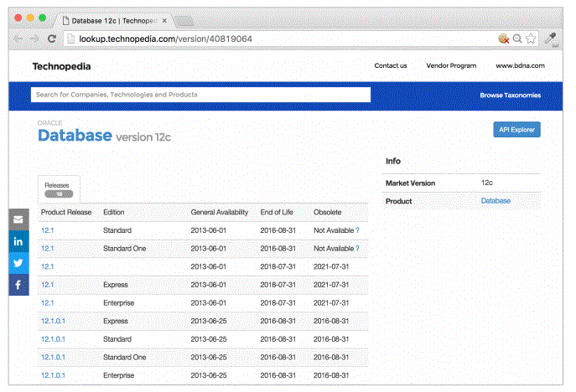This screenshot has height=392, width=576.
Task: Open release 12.1 Standard One link
Action: (x=48, y=249)
